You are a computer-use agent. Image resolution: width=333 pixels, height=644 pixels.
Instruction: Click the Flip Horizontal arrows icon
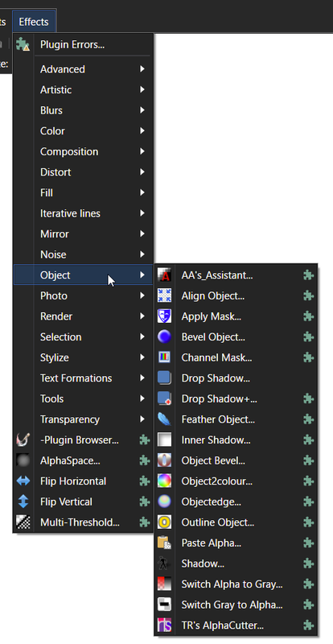pyautogui.click(x=23, y=481)
